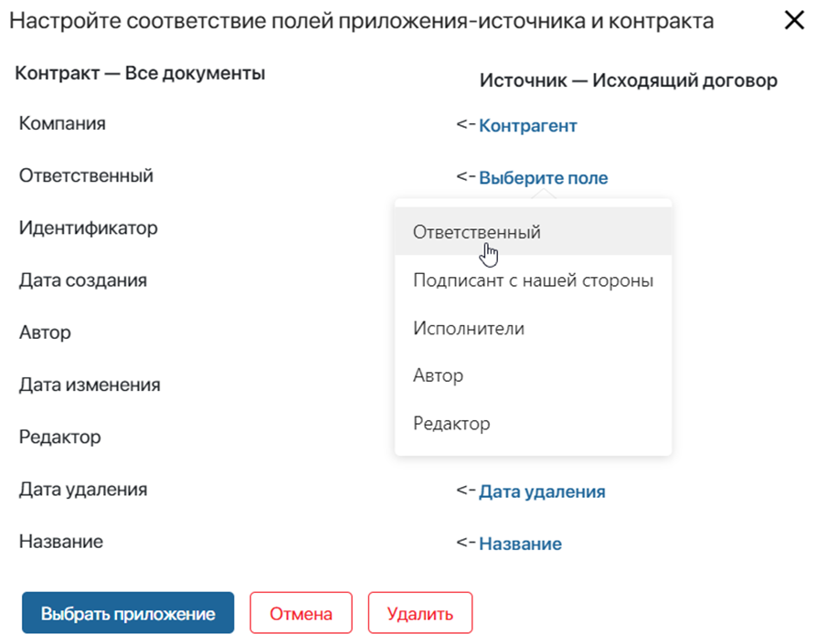This screenshot has height=644, width=816.
Task: Select Ответственный from the dropdown list
Action: [533, 231]
